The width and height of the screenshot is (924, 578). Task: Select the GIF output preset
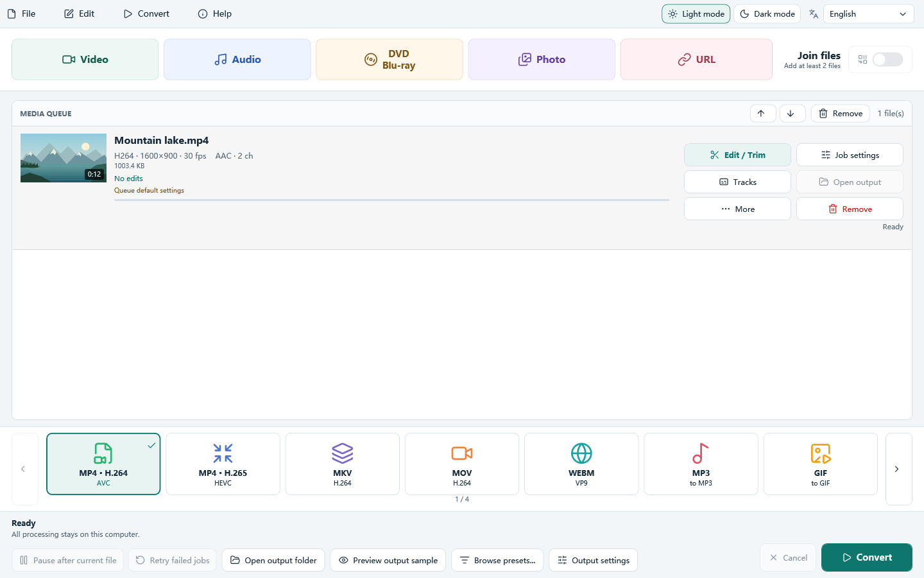[821, 464]
